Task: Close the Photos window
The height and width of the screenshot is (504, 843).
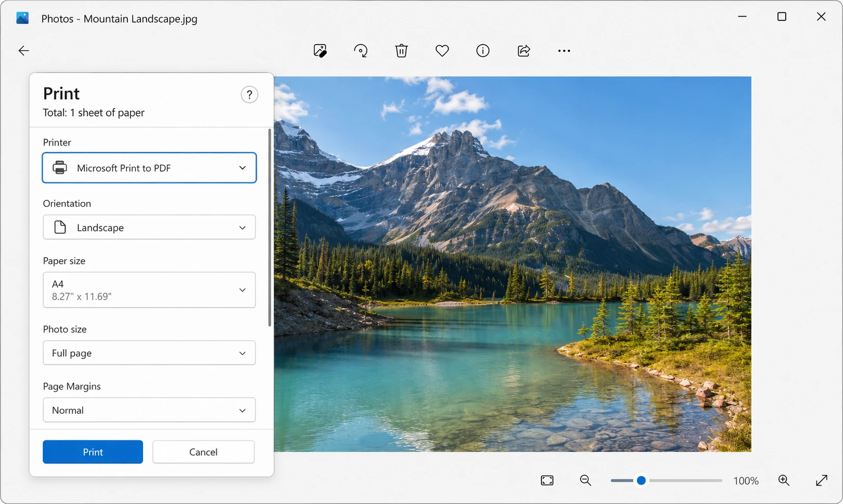Action: tap(821, 17)
